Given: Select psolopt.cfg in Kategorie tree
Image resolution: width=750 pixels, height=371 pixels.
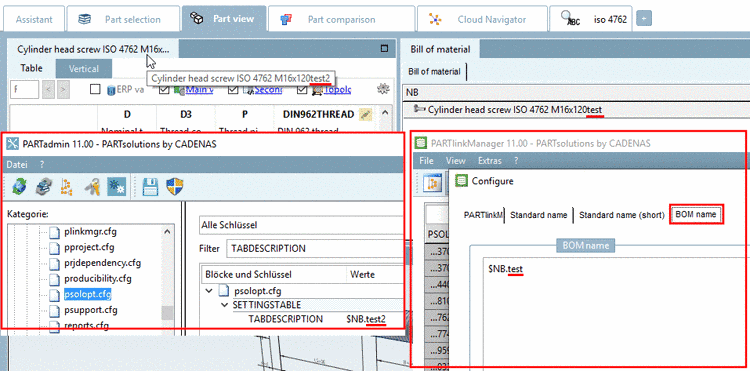Looking at the screenshot, I should click(88, 294).
